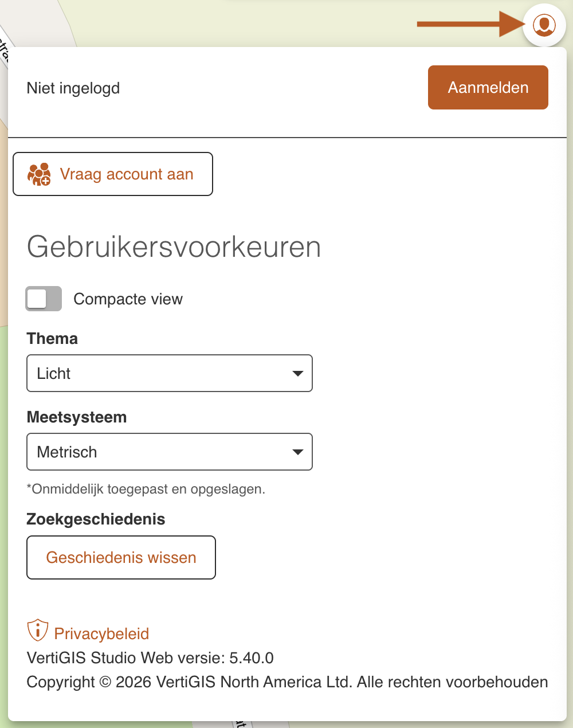This screenshot has width=573, height=728.
Task: Click the Niet ingelogd status text
Action: click(73, 88)
